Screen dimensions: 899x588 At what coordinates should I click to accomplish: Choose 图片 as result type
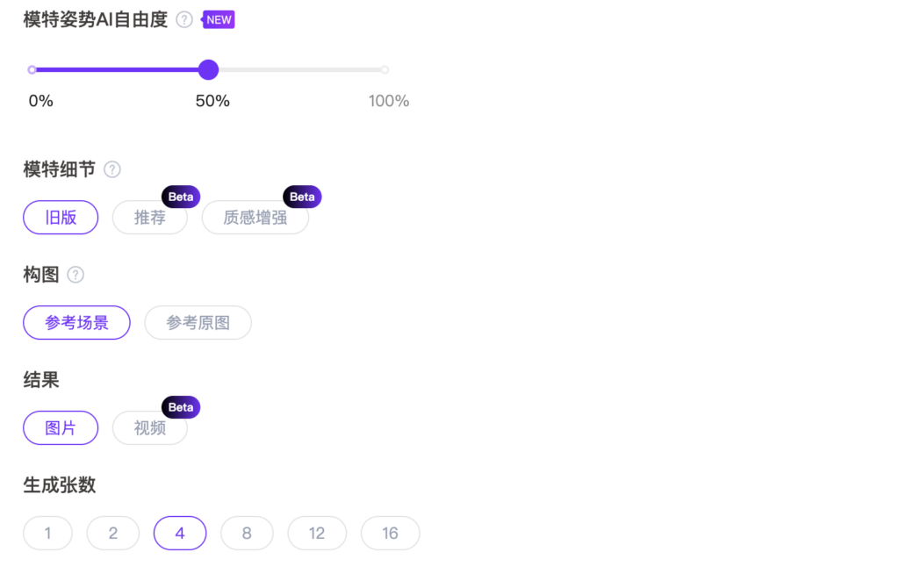(61, 428)
